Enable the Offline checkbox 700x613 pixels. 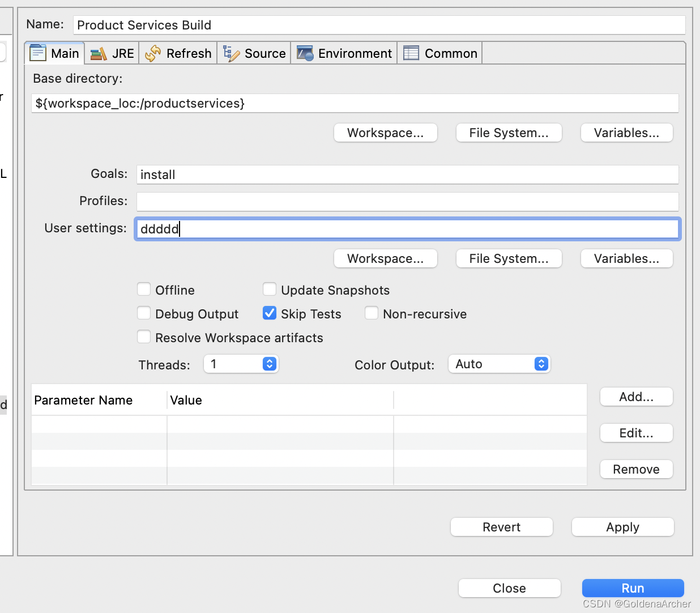tap(144, 290)
